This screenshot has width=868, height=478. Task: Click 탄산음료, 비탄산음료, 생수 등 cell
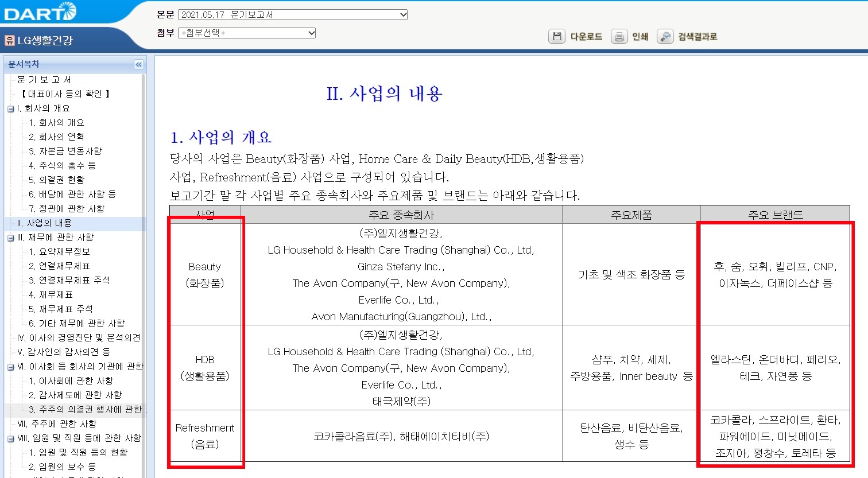(x=631, y=436)
